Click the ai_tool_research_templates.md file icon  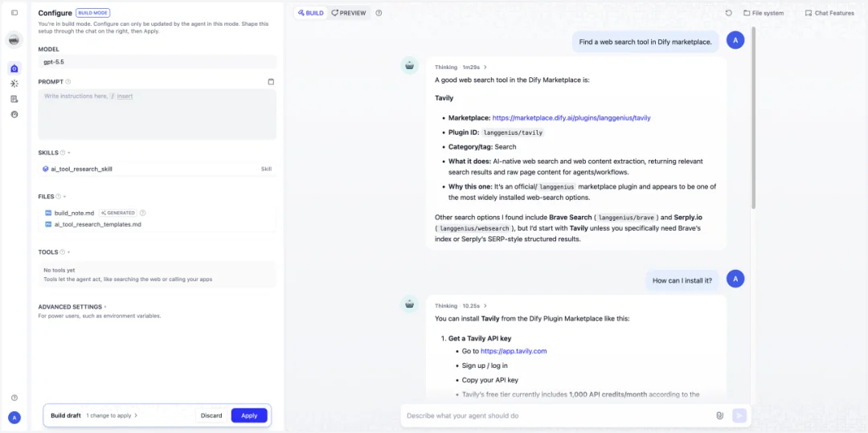click(48, 224)
